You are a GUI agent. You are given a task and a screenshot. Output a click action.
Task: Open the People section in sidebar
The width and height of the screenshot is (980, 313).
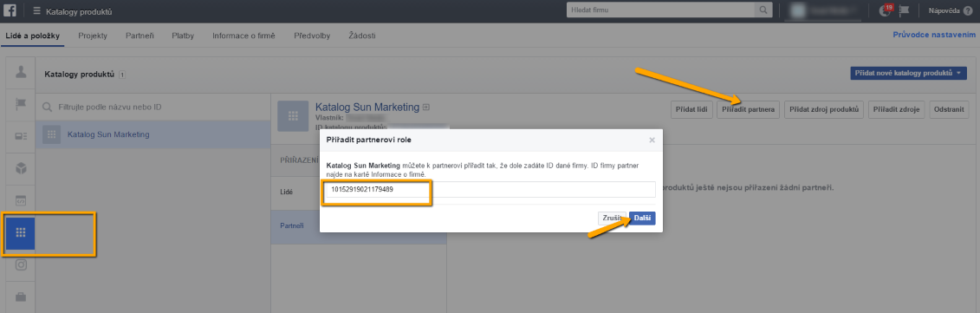[21, 73]
